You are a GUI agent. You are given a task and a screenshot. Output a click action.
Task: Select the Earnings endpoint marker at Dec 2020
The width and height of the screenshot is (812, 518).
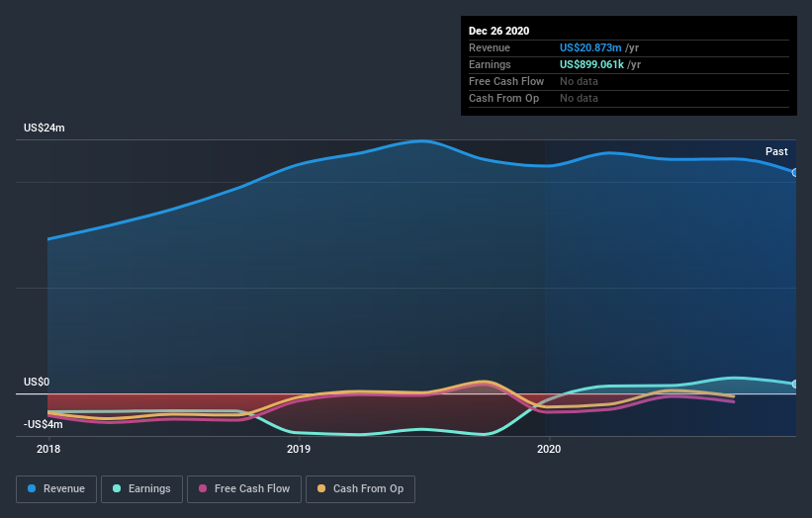pyautogui.click(x=795, y=384)
